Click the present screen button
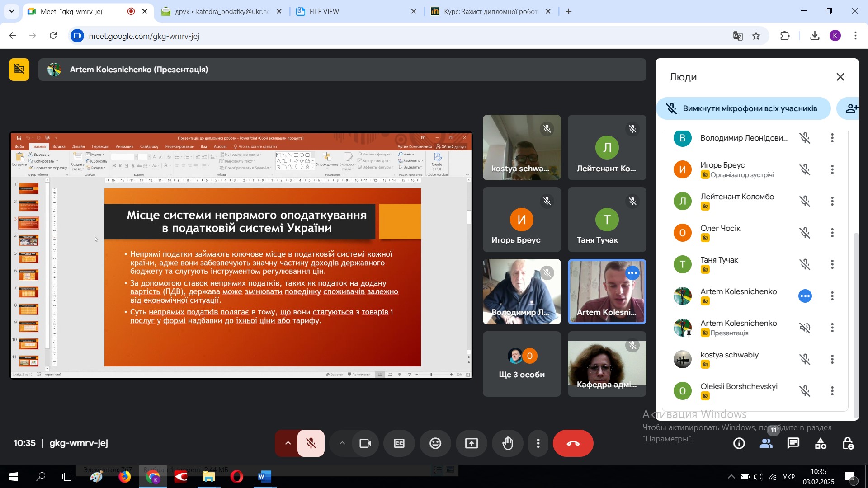This screenshot has height=488, width=868. (472, 443)
